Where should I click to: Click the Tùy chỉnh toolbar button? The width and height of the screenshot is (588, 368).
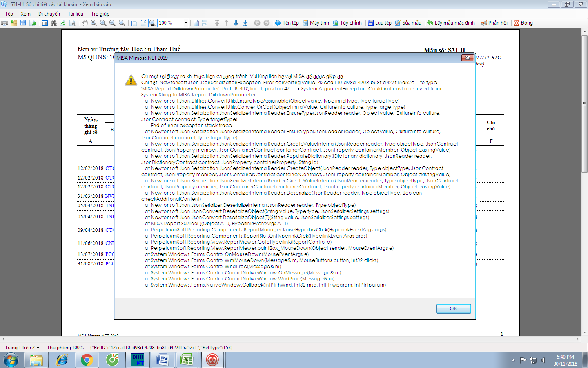tap(347, 23)
